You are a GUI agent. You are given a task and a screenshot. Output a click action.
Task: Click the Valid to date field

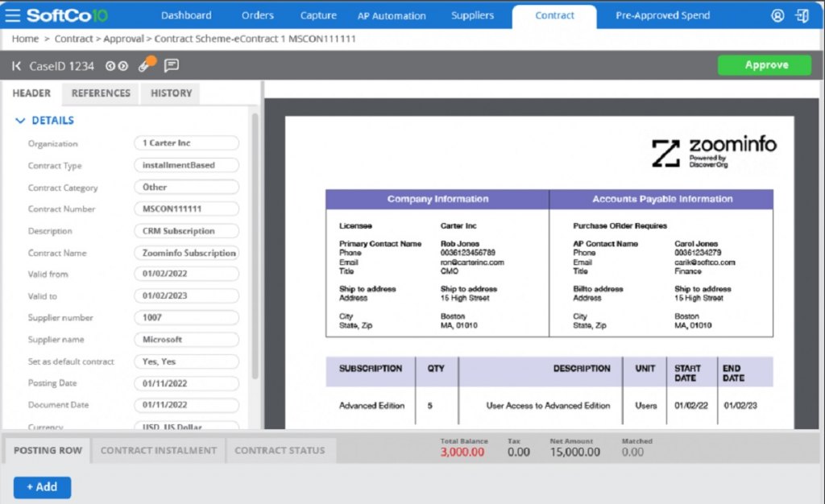click(186, 295)
